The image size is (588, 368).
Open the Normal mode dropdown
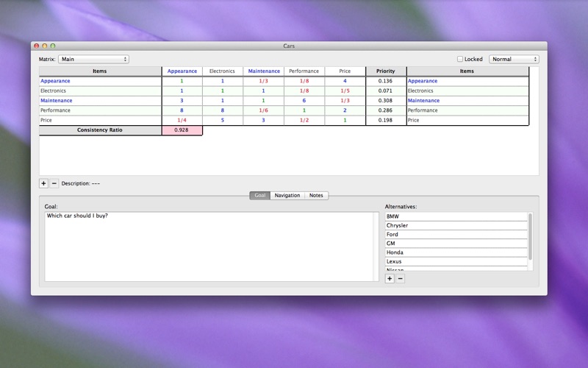point(514,59)
